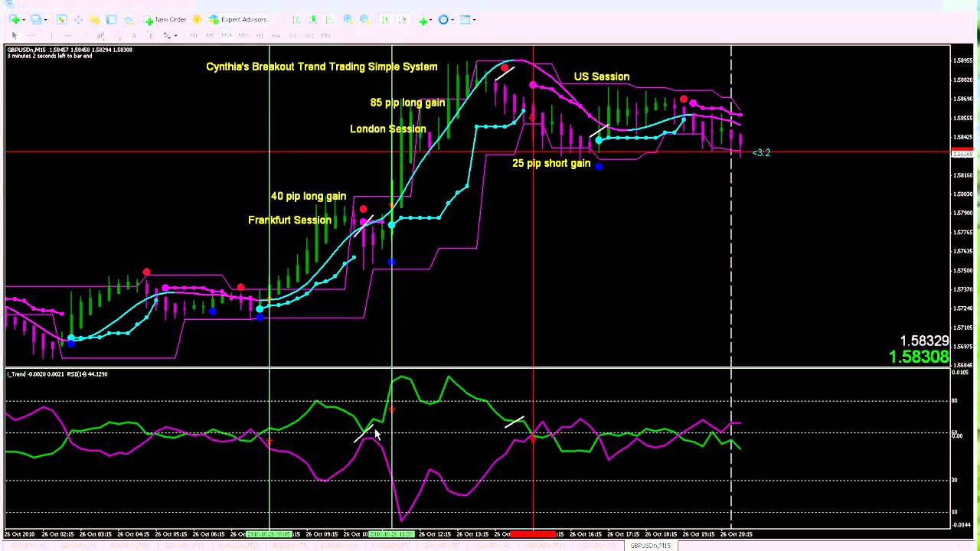Viewport: 980px width, 551px height.
Task: Expand the New Chart dropdown arrow
Action: pos(24,20)
